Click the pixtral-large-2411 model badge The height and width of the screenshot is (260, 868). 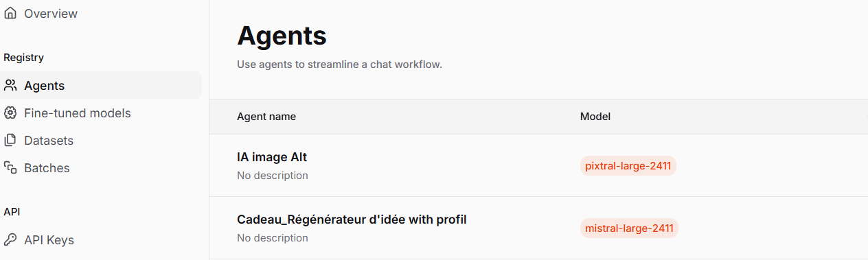point(628,166)
